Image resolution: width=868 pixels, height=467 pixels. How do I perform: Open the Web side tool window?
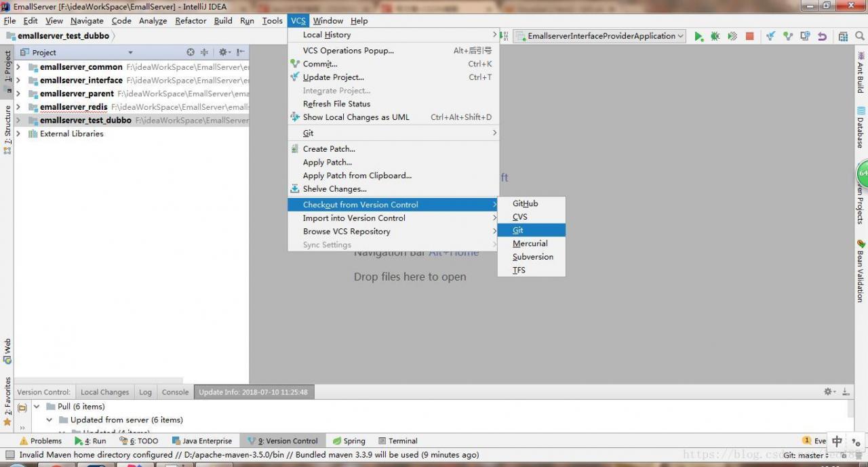[7, 351]
